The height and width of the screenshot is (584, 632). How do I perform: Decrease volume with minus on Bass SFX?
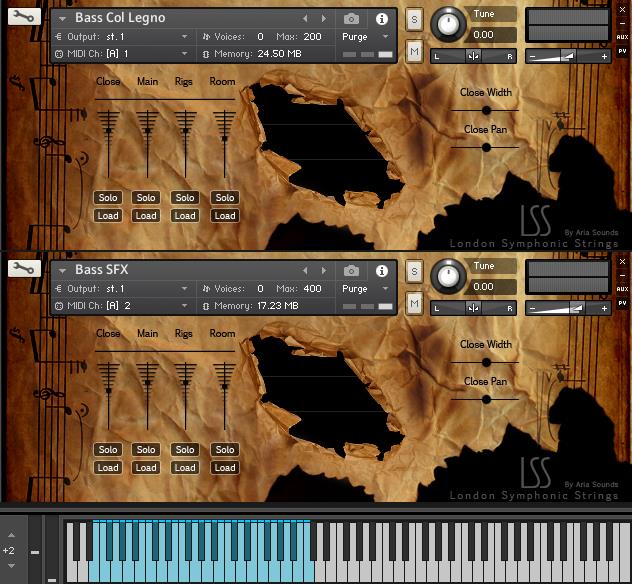click(532, 309)
